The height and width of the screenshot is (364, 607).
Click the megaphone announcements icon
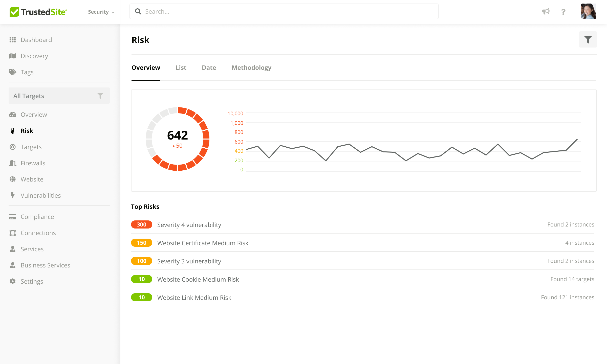click(546, 12)
